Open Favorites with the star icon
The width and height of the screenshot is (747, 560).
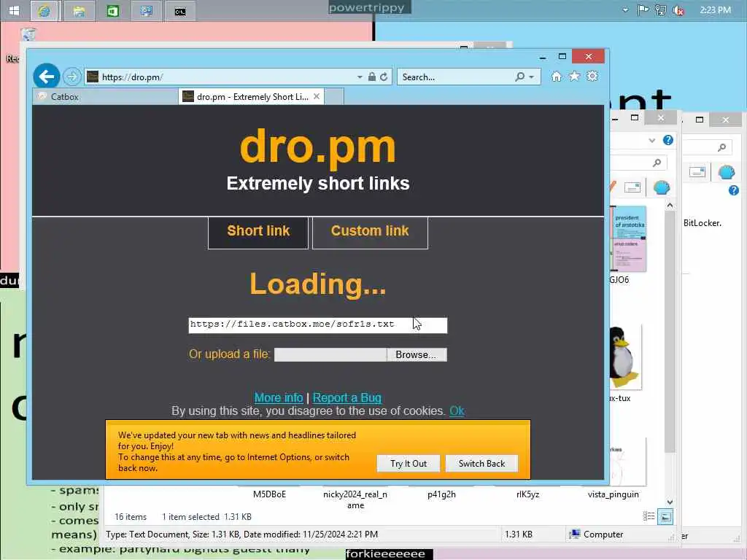pyautogui.click(x=575, y=76)
